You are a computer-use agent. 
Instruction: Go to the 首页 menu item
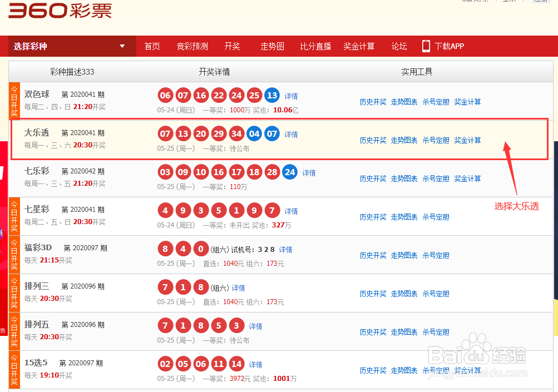pyautogui.click(x=152, y=46)
